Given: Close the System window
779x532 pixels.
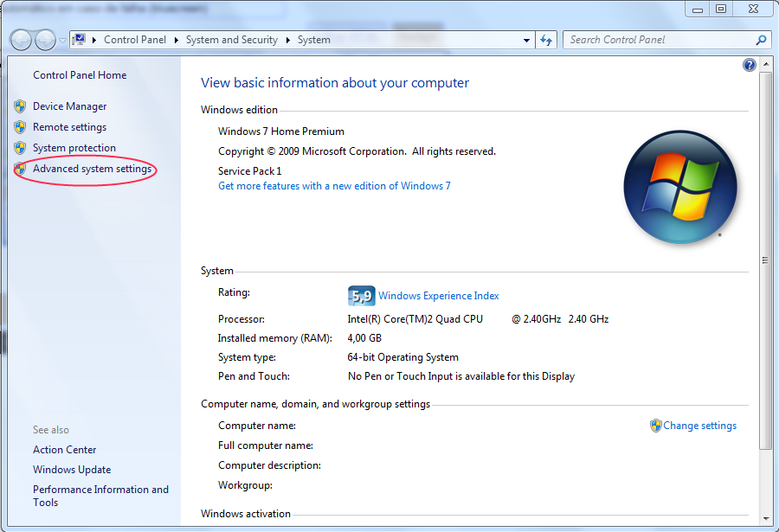Looking at the screenshot, I should point(754,9).
